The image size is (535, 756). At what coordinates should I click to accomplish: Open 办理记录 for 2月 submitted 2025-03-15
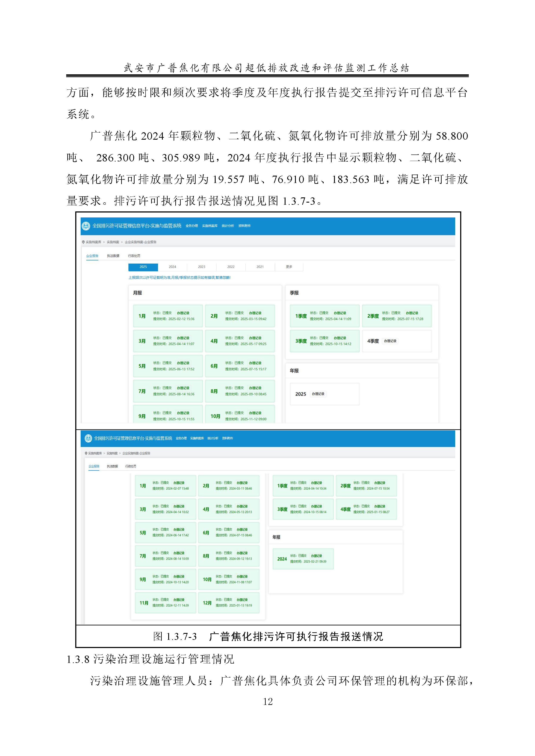pos(255,313)
